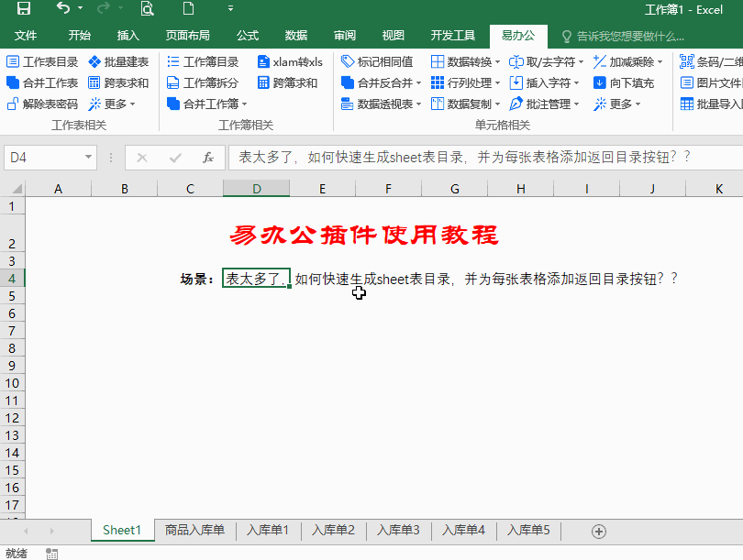Viewport: 743px width, 560px height.
Task: Switch to the 公式 Formulas tab
Action: point(248,36)
